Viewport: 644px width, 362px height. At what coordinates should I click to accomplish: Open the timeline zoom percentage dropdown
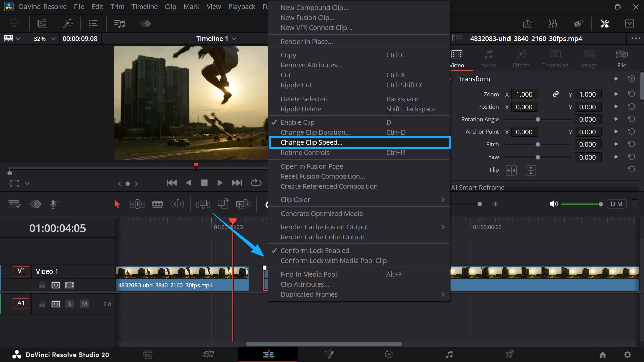(x=43, y=38)
